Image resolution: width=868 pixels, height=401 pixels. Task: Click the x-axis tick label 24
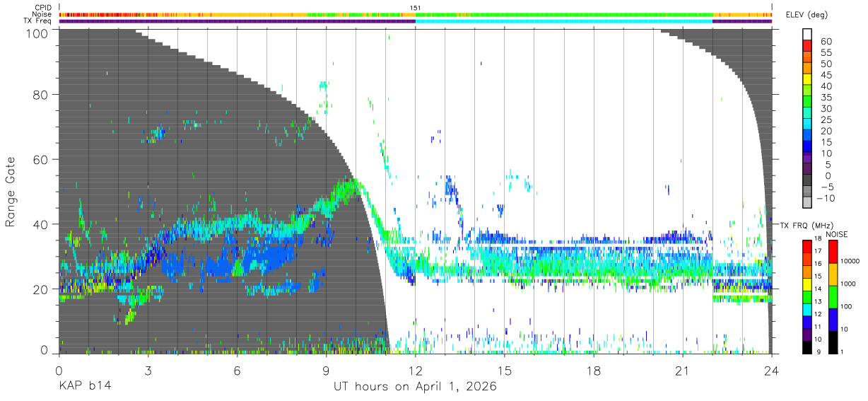(772, 370)
